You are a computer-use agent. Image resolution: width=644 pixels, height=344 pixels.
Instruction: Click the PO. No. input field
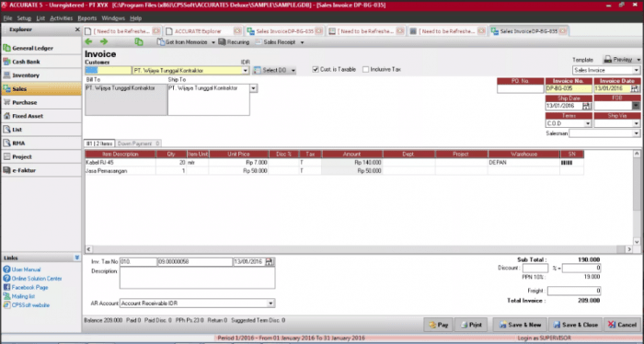[x=520, y=88]
